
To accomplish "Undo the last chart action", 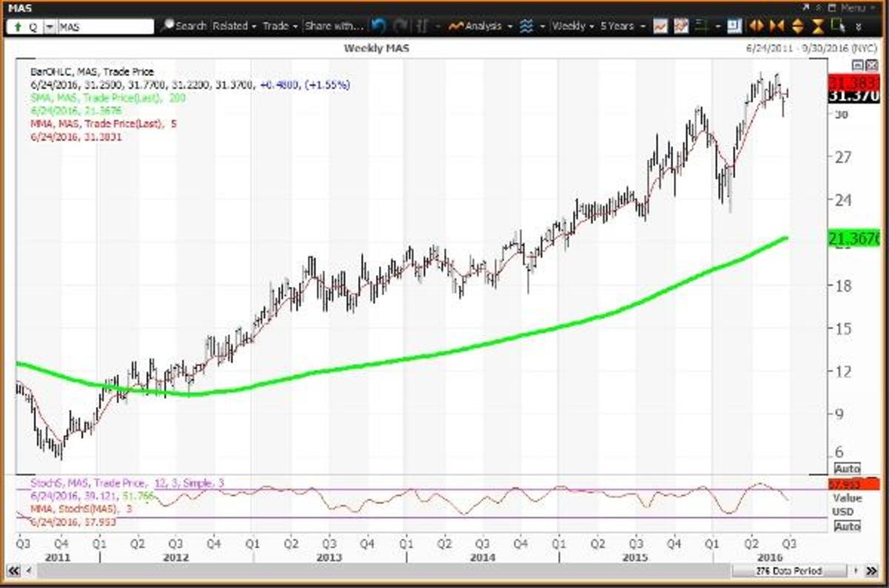I will [379, 26].
